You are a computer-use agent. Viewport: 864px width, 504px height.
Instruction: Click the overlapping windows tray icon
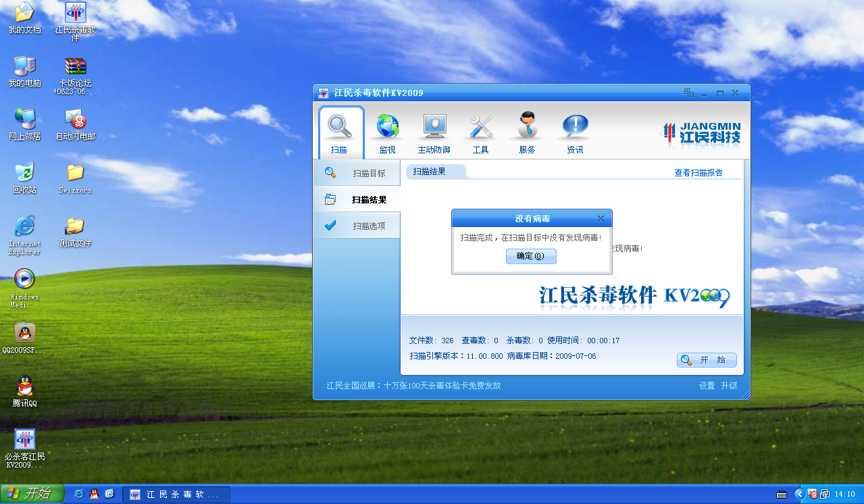825,495
